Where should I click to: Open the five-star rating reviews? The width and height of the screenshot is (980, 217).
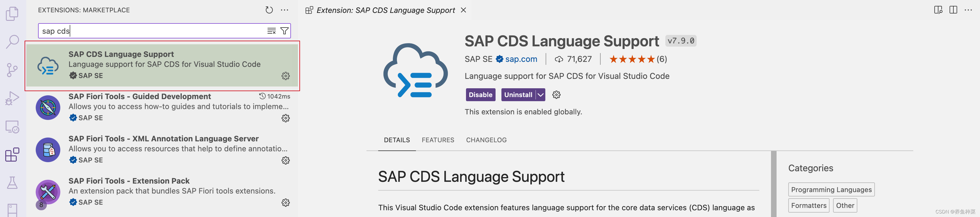pyautogui.click(x=638, y=59)
